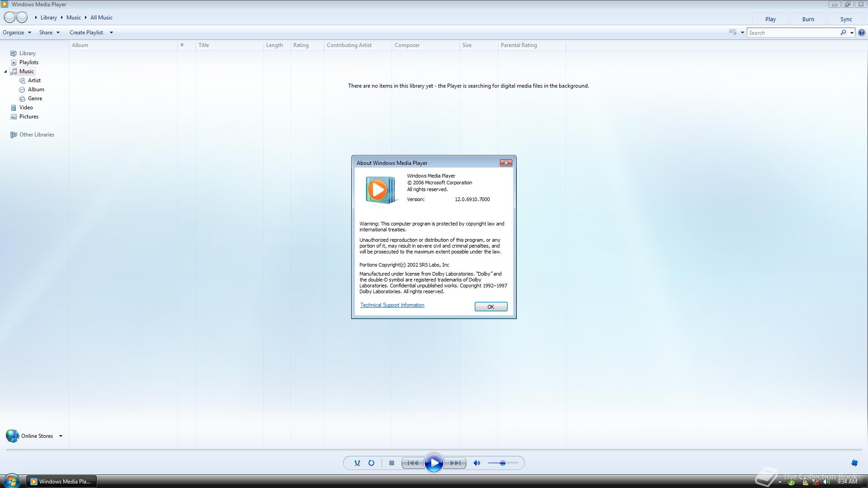
Task: Start playback with the Play button
Action: point(434,463)
